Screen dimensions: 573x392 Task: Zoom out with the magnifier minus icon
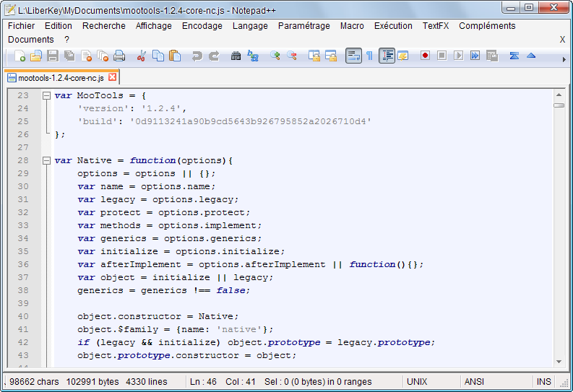pyautogui.click(x=292, y=56)
